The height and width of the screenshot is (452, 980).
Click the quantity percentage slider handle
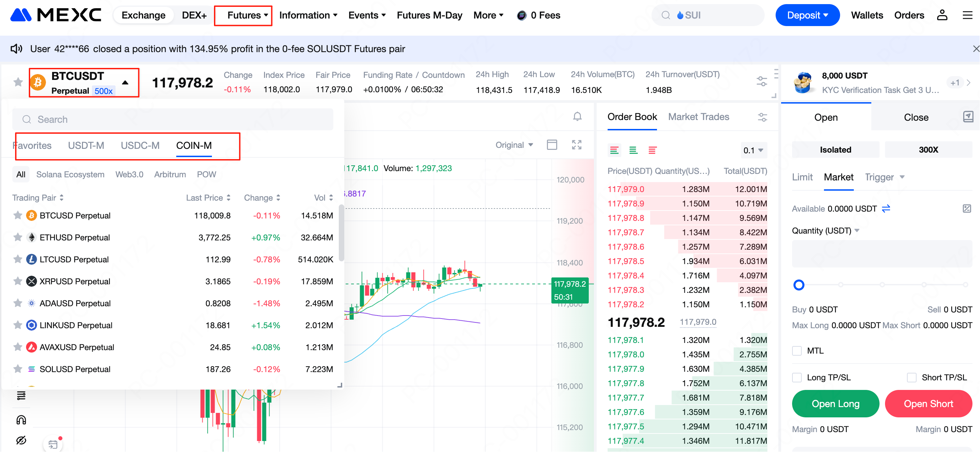coord(799,285)
